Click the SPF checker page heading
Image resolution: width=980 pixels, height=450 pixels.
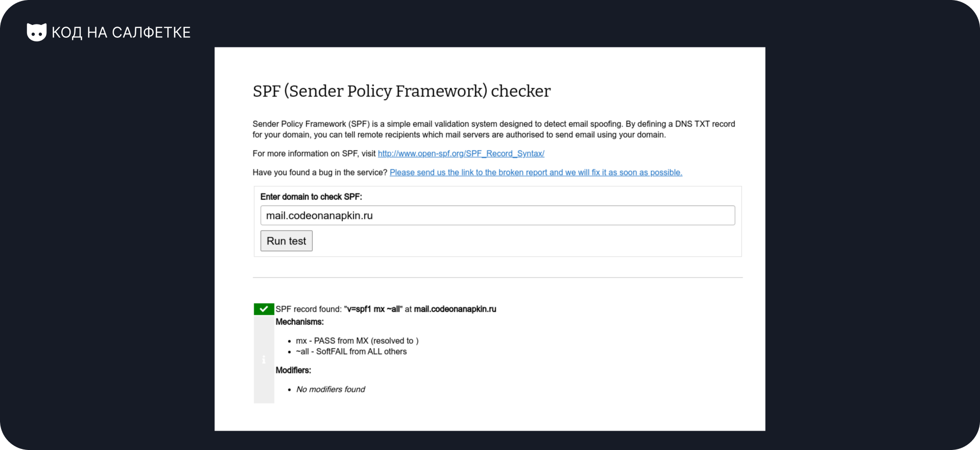click(x=402, y=91)
